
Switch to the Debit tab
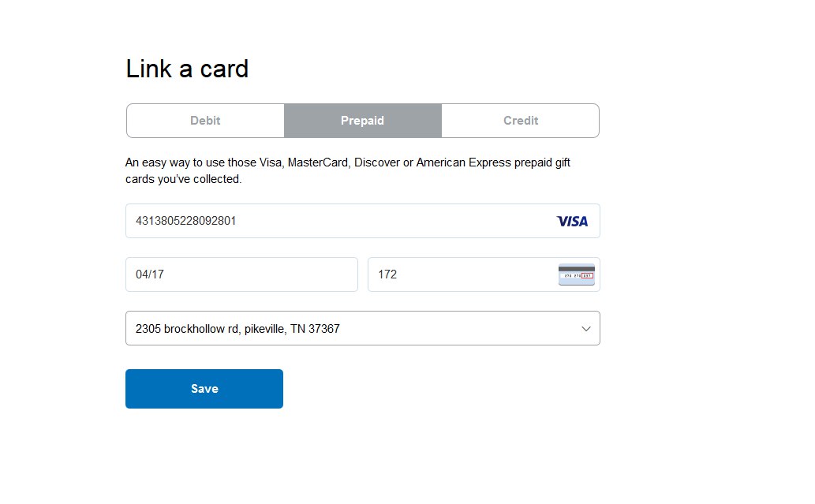coord(205,121)
